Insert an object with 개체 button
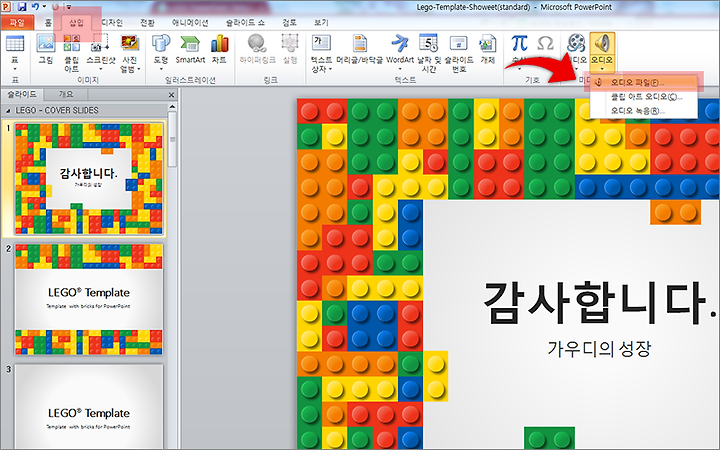This screenshot has height=450, width=720. click(x=487, y=49)
